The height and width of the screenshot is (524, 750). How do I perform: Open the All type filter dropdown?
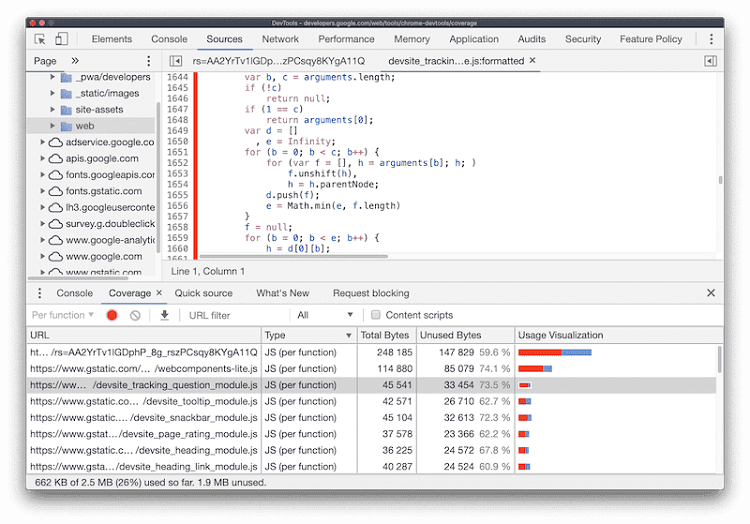(325, 315)
